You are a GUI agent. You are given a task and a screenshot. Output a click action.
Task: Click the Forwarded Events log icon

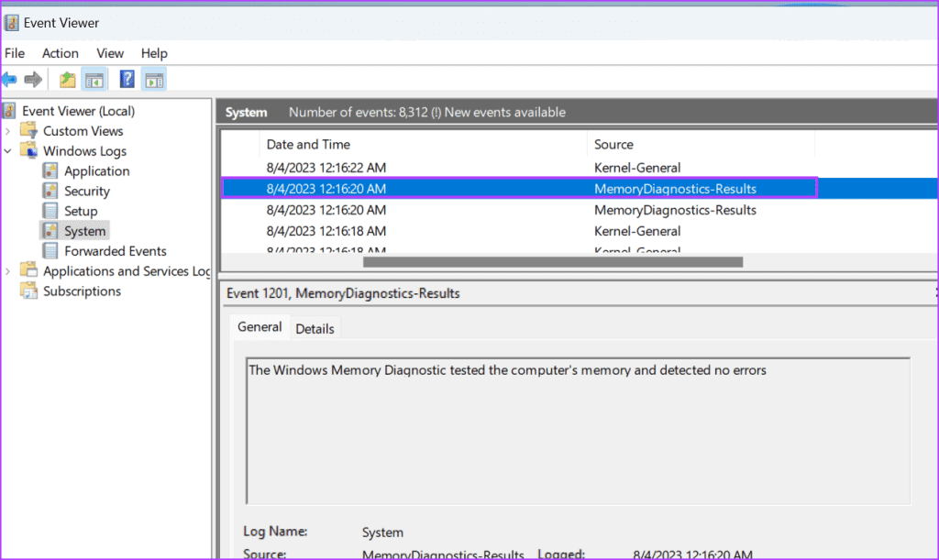50,251
